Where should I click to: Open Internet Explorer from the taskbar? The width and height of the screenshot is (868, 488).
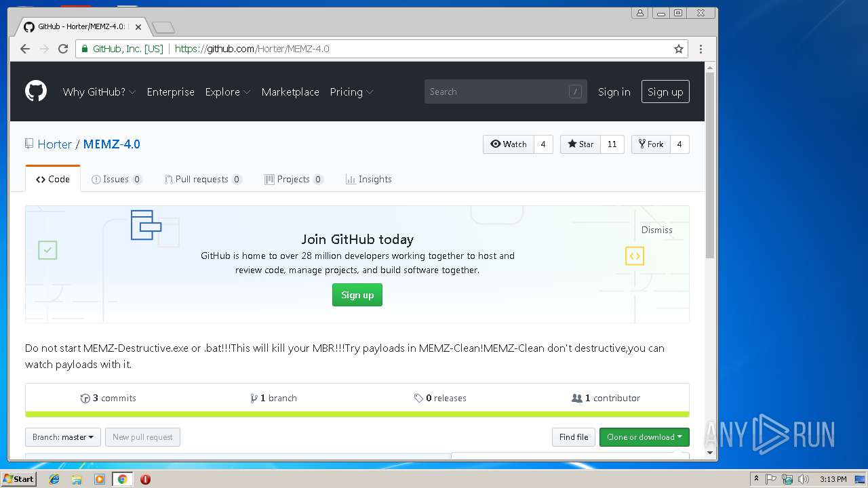[x=54, y=479]
